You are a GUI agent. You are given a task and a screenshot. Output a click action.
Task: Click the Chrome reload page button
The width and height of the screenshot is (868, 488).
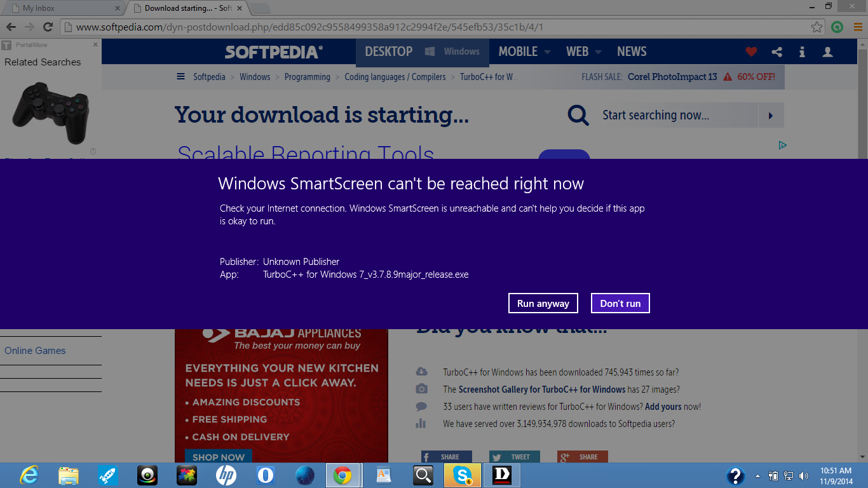tap(48, 27)
